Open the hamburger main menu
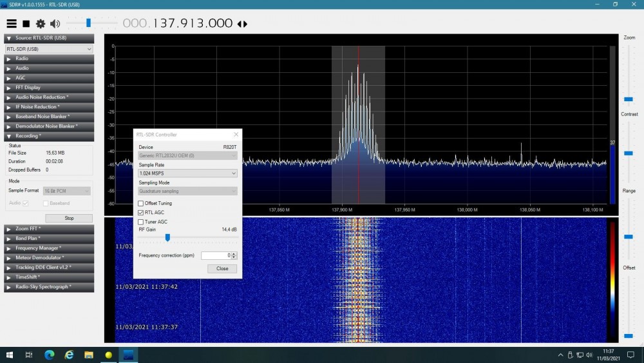This screenshot has height=363, width=644. click(x=12, y=24)
